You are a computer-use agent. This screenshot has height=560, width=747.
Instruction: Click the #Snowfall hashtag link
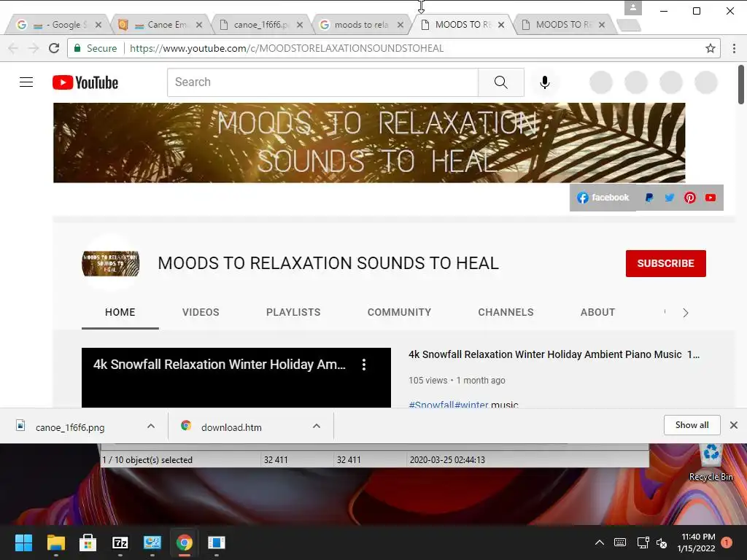431,404
